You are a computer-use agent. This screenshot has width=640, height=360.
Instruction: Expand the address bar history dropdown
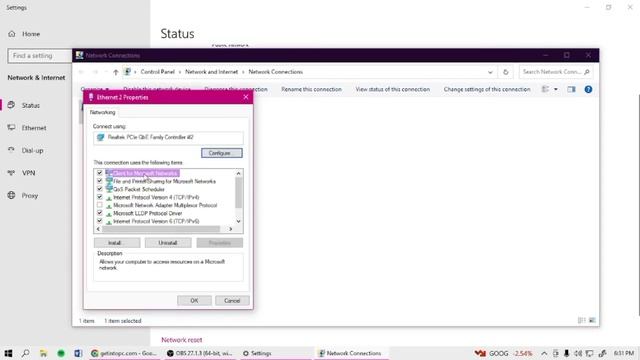coord(490,72)
